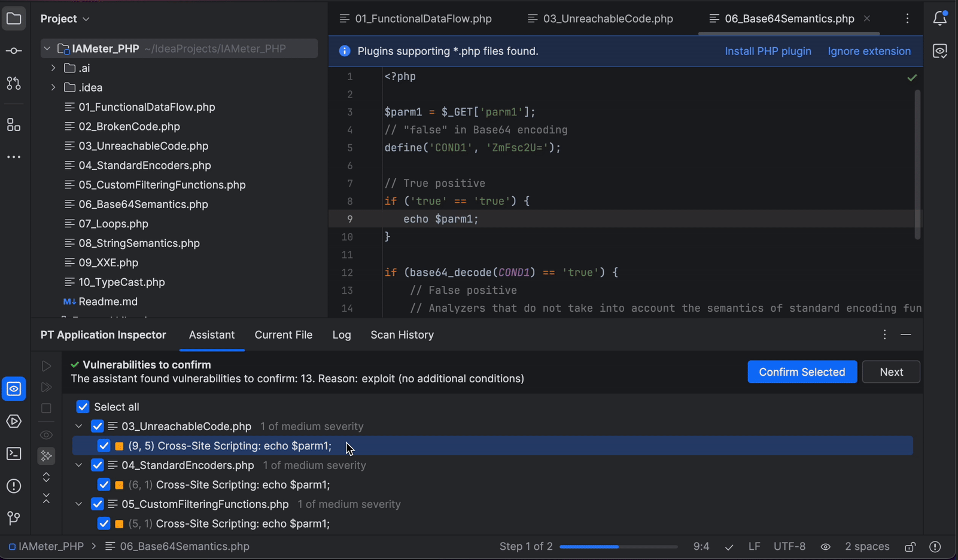Screen dimensions: 958x560
Task: Switch to the 03_UnreachableCode.php editor tab
Action: (x=600, y=19)
